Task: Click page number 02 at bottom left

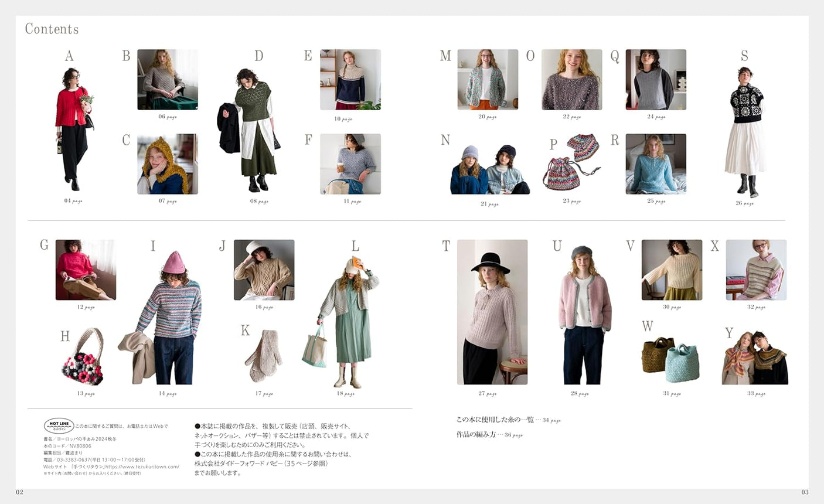Action: pyautogui.click(x=19, y=492)
